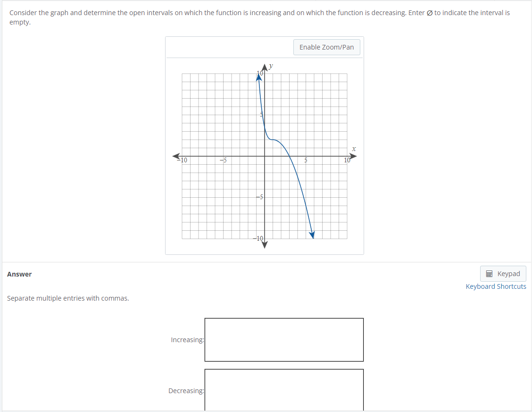Click the y label on the vertical axis
The image size is (532, 412).
click(x=271, y=66)
